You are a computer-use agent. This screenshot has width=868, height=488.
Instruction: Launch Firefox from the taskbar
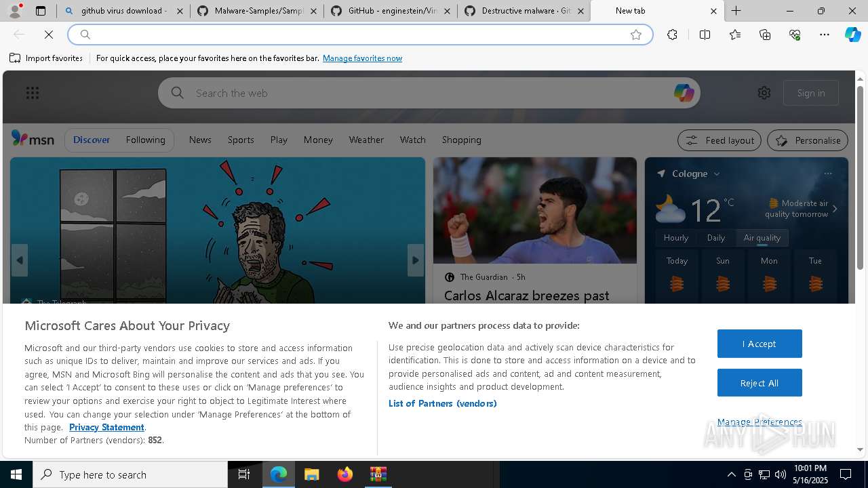tap(345, 474)
